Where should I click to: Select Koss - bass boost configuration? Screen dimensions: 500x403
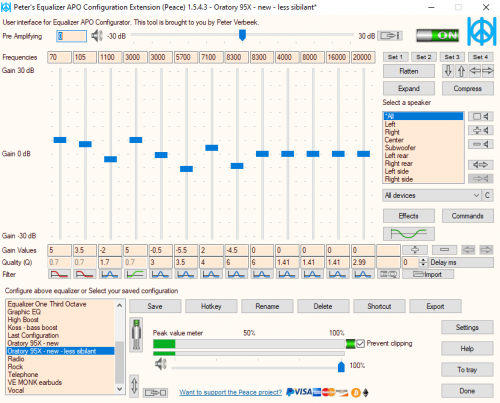point(61,328)
